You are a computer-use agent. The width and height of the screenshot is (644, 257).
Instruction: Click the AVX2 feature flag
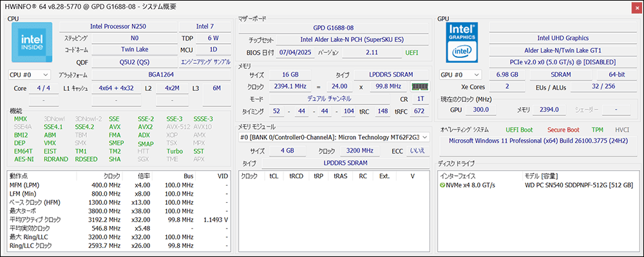pos(146,127)
